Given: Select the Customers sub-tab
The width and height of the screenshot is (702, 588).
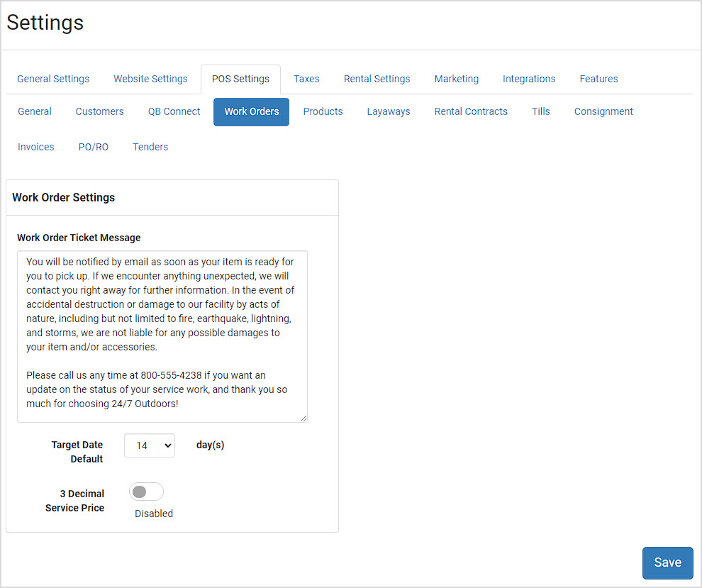Looking at the screenshot, I should [99, 111].
